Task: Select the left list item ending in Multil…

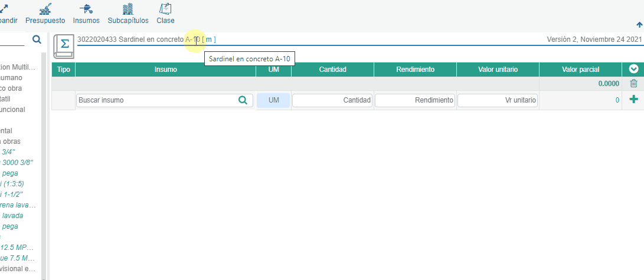Action: (x=17, y=67)
